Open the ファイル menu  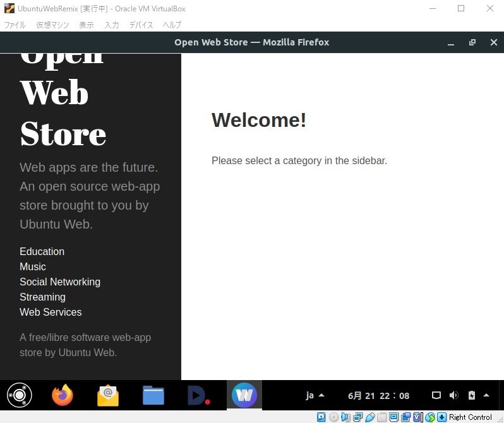15,25
